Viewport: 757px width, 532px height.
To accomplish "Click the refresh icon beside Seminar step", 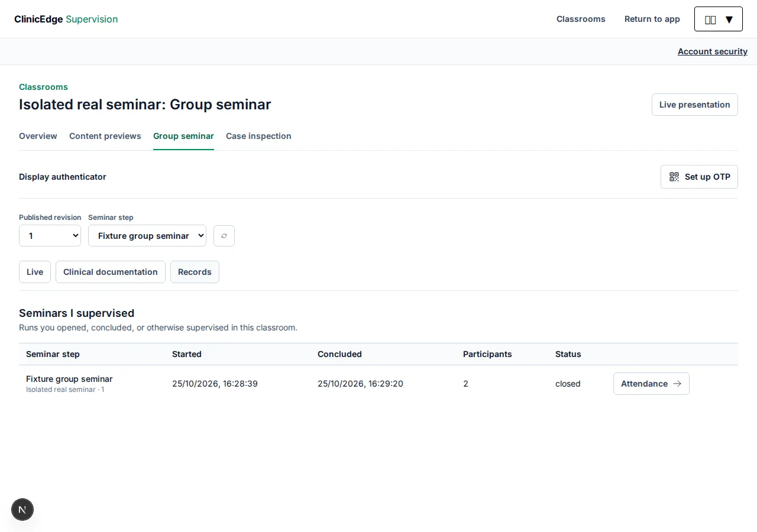I will point(224,236).
